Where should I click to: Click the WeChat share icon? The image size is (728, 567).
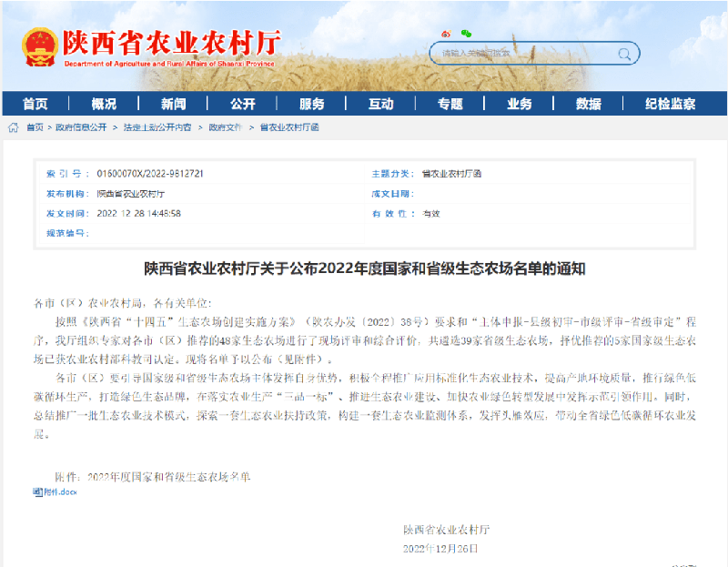tap(466, 32)
